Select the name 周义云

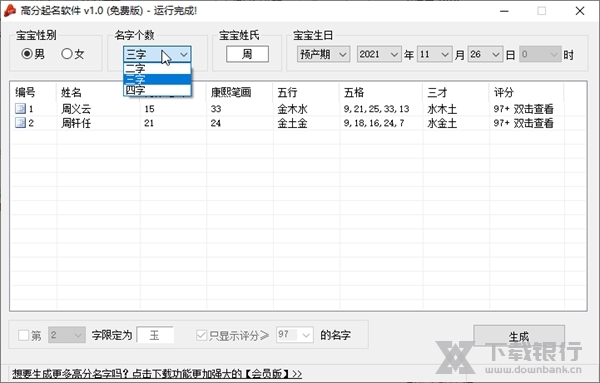point(76,109)
